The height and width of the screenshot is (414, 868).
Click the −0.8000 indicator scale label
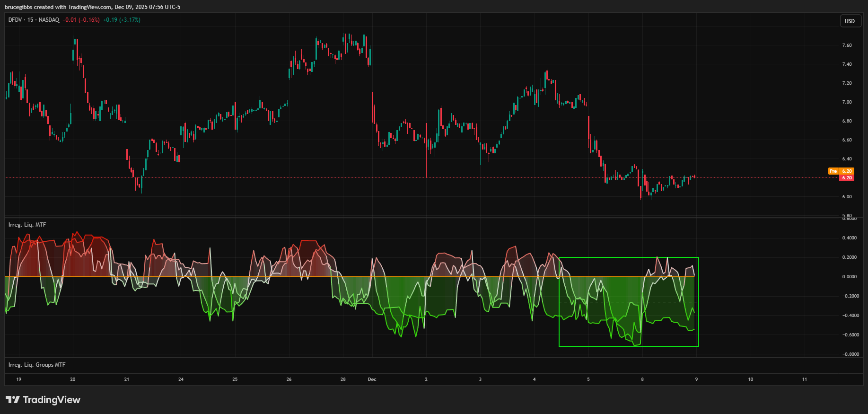[x=850, y=354]
